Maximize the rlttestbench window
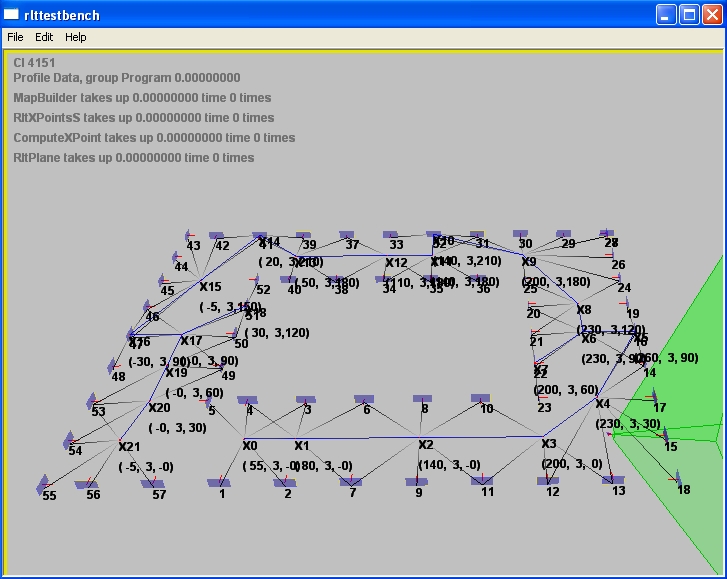 pos(690,14)
